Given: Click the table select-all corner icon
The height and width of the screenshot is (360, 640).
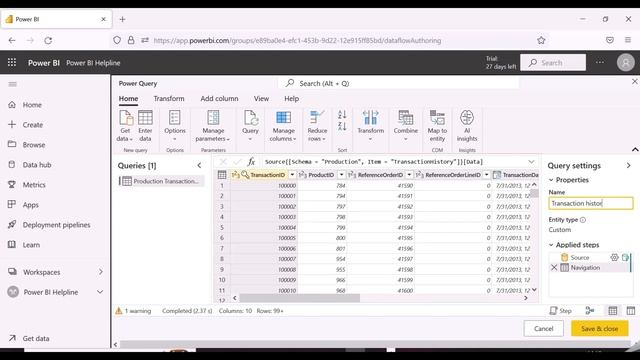Looking at the screenshot, I should pyautogui.click(x=222, y=175).
